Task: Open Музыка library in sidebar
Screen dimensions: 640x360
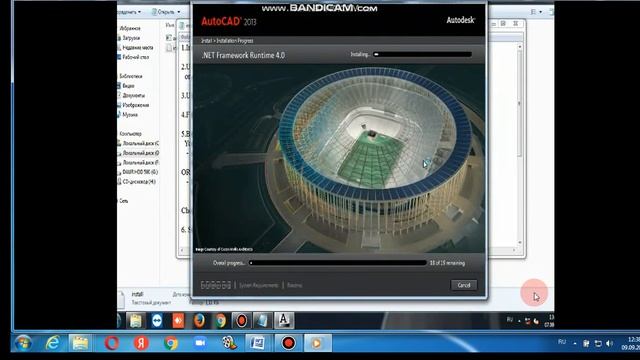Action: tap(128, 115)
